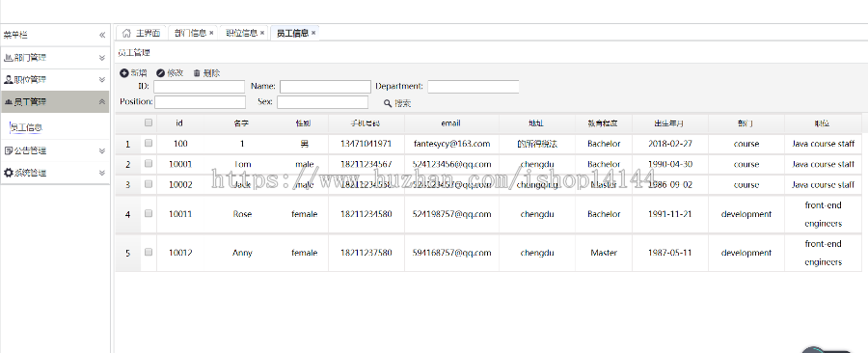Click email fantesycy@163.com cell
Viewport: 868px width, 353px height.
[x=451, y=144]
